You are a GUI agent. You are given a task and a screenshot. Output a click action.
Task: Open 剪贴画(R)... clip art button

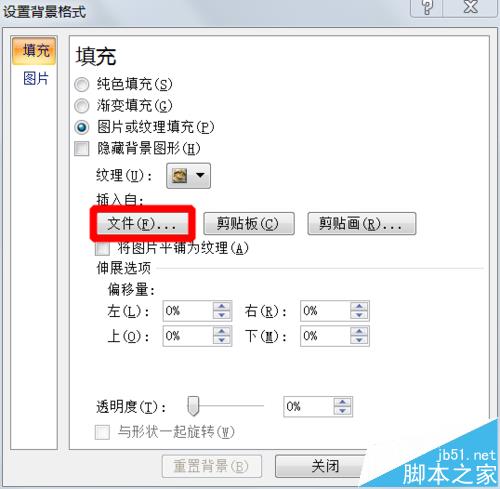click(x=362, y=223)
